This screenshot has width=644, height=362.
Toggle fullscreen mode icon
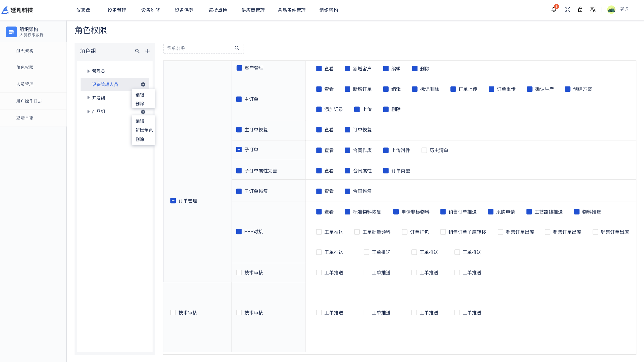568,10
